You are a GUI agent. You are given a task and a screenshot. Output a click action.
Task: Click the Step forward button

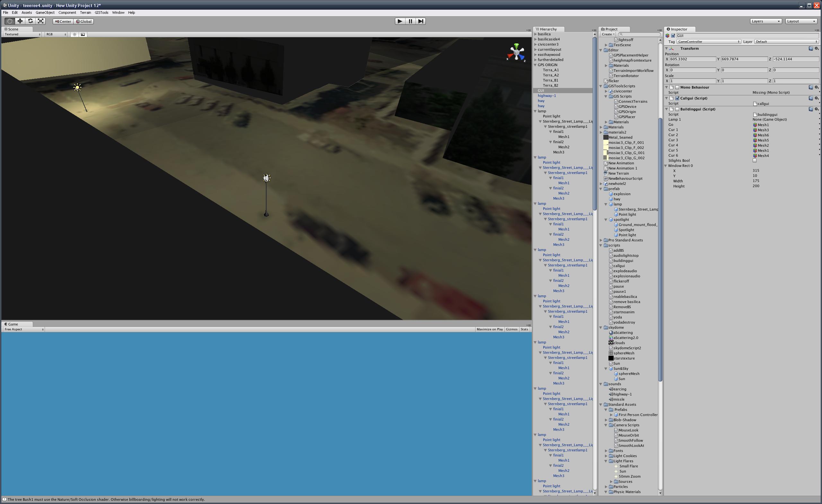(421, 21)
